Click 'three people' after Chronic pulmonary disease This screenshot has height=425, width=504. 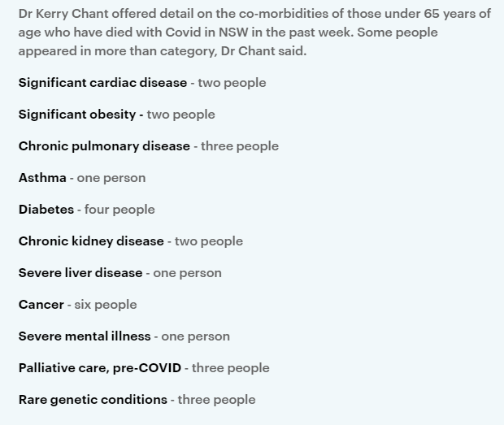click(240, 146)
